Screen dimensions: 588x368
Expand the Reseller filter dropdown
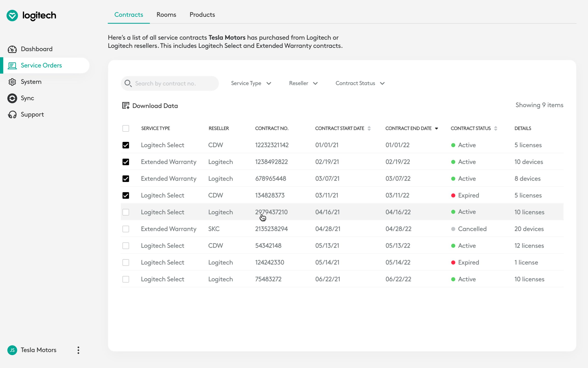(303, 83)
